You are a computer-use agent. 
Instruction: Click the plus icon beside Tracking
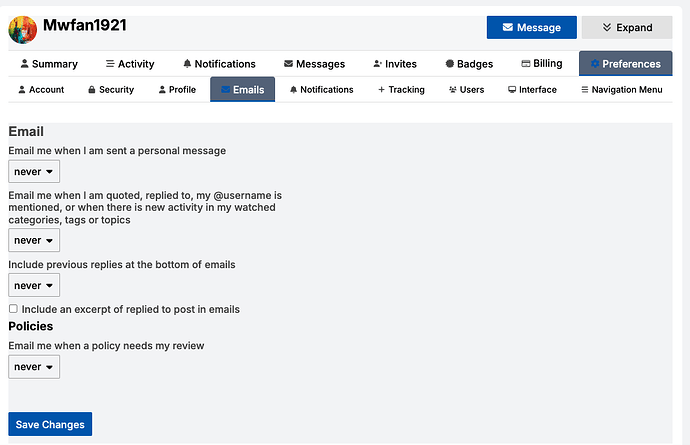(381, 90)
